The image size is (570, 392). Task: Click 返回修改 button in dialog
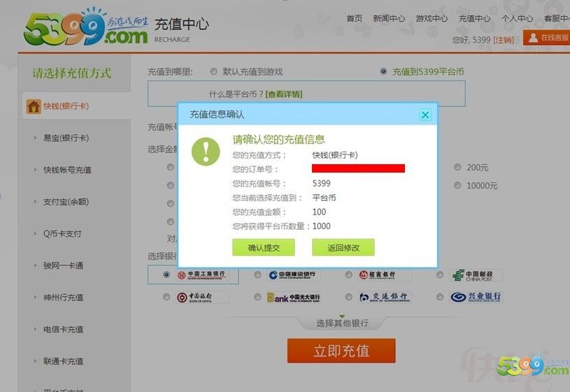point(343,247)
